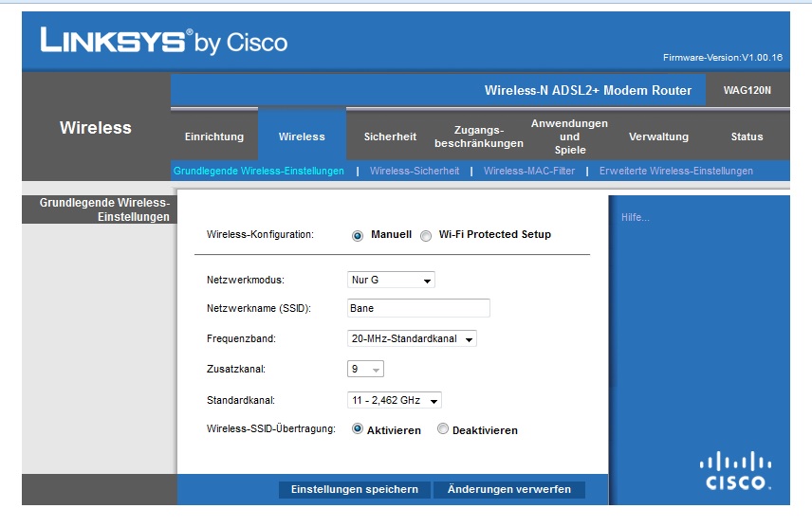Viewport: 812px width, 527px height.
Task: Click the Wireless-SSID-Übertragung: label
Action: [271, 428]
